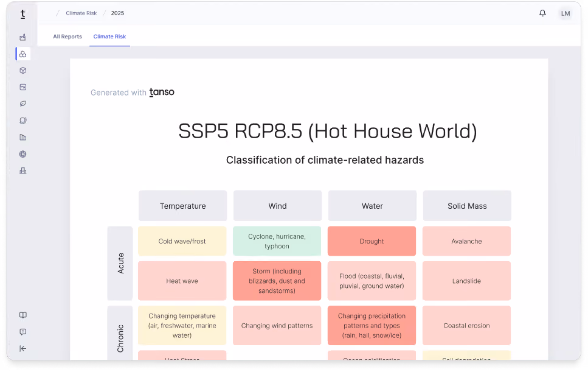
Task: Select the Landslide hazard cell
Action: (466, 281)
